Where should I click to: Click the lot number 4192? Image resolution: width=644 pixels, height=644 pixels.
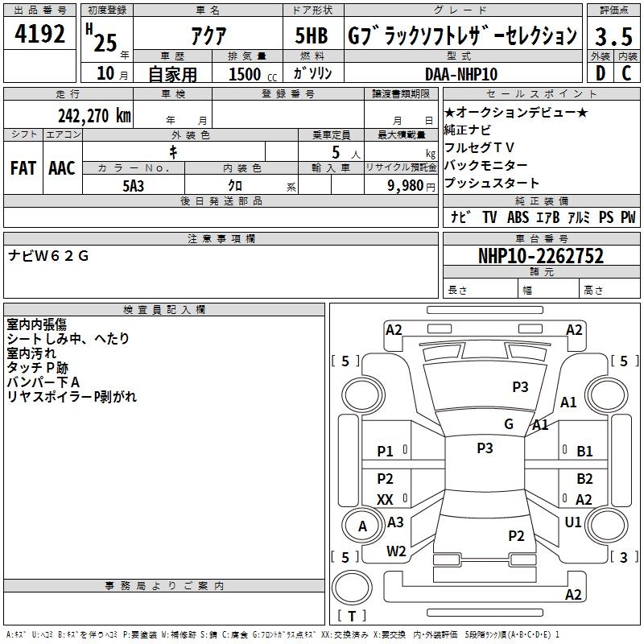pos(41,34)
